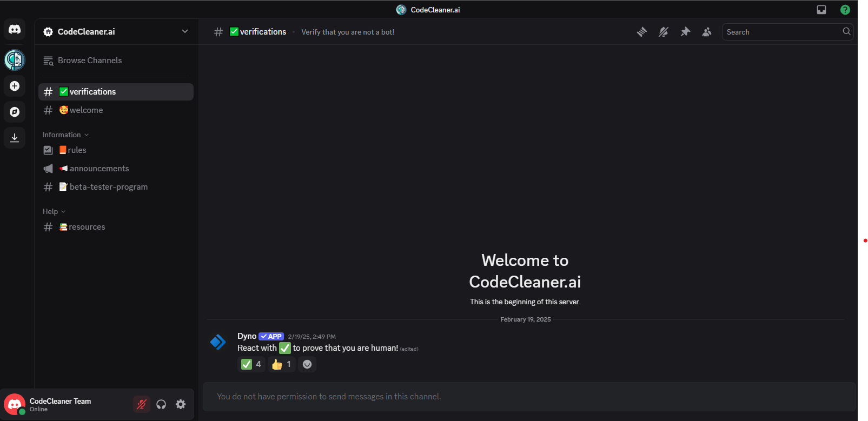Toggle deafen headphones icon
Screen dimensions: 868x421
[161, 404]
